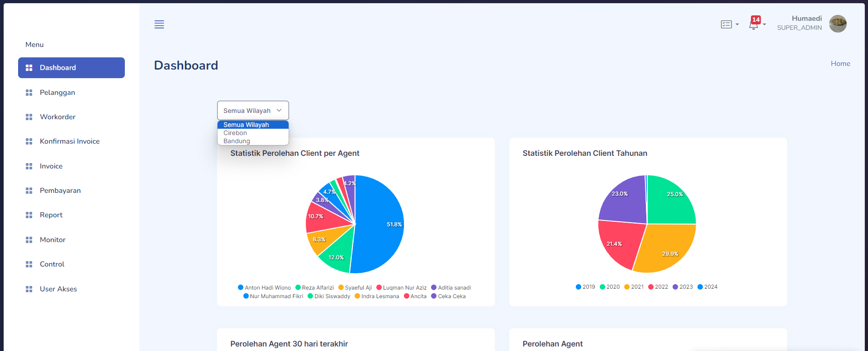
Task: Click Perolehan Agent 30 hari terakhir heading
Action: (x=289, y=344)
